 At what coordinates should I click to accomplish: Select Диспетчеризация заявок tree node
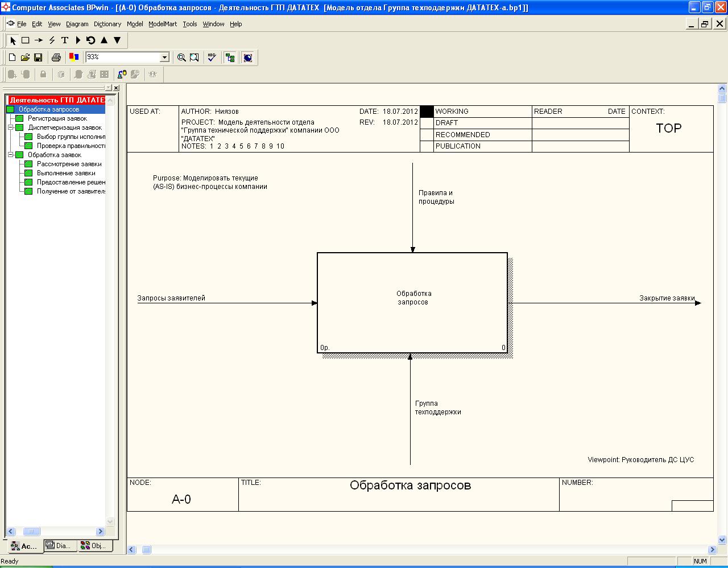pos(65,127)
